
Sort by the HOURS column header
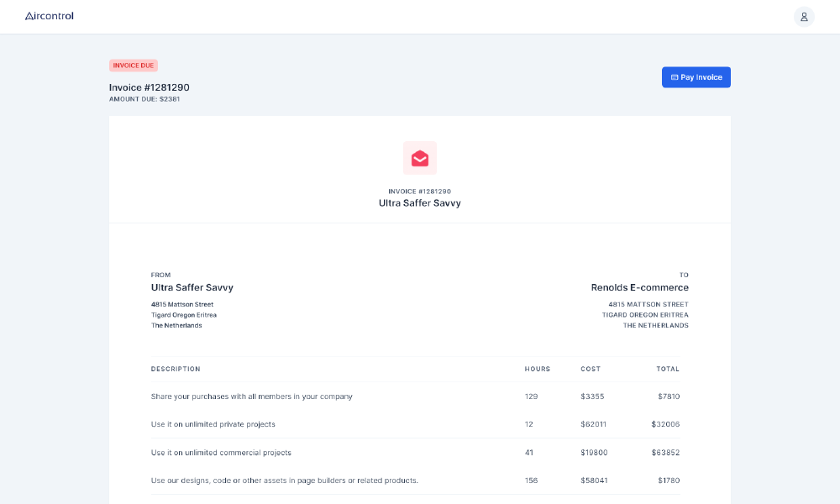538,369
